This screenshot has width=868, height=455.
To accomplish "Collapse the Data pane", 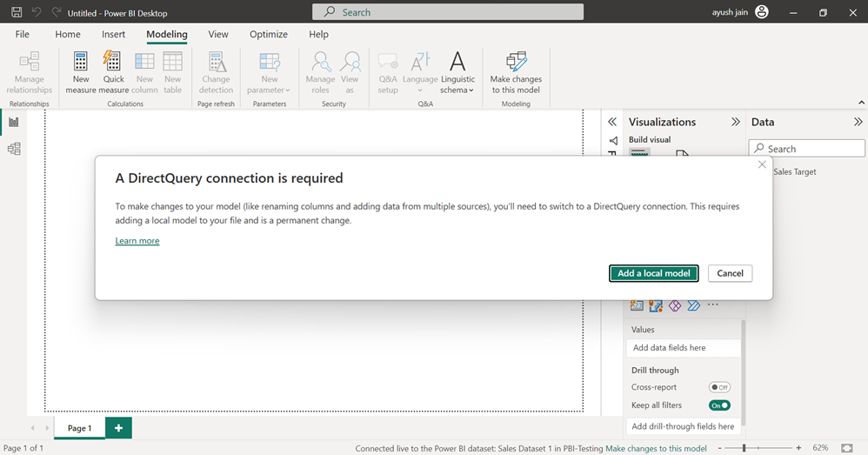I will coord(858,122).
